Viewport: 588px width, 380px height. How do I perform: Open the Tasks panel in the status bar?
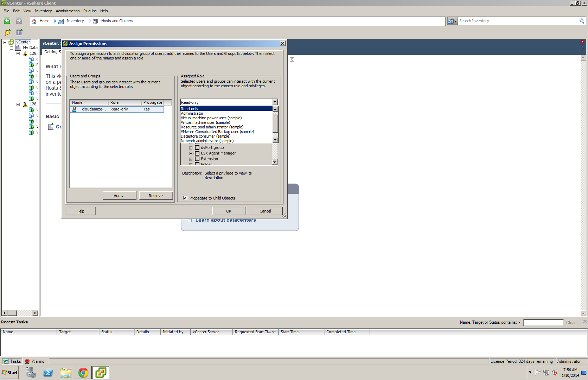(12, 361)
